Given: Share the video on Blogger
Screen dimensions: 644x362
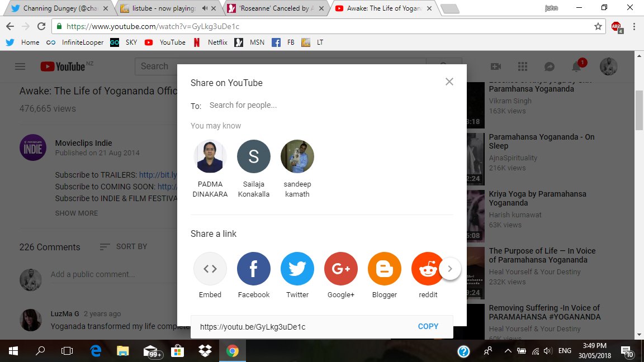Looking at the screenshot, I should [x=385, y=269].
